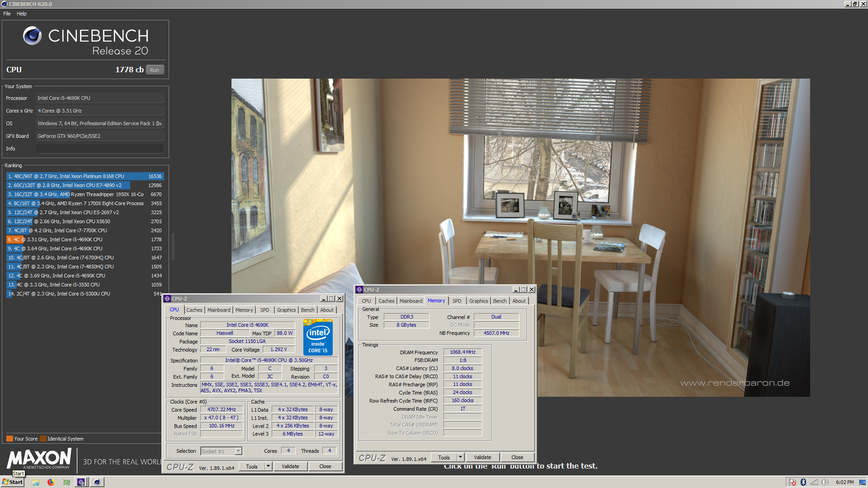Open About tab in right CPU-Z window
This screenshot has height=488, width=868.
click(519, 301)
